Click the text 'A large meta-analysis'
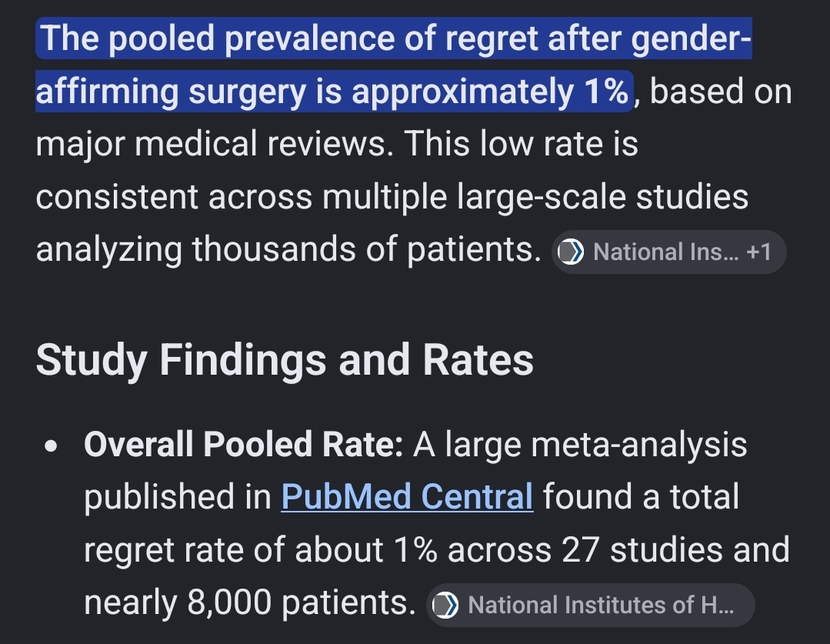 580,444
